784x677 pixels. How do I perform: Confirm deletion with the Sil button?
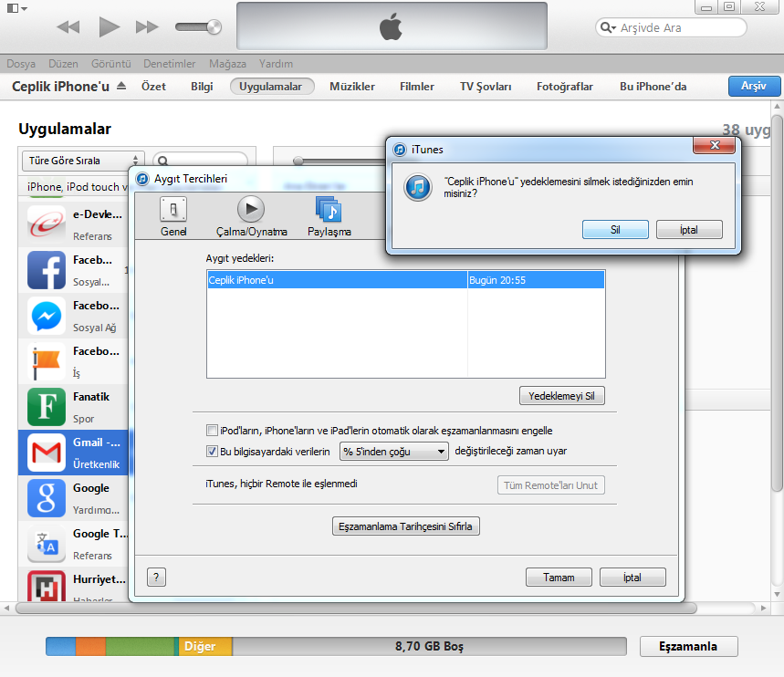click(615, 230)
